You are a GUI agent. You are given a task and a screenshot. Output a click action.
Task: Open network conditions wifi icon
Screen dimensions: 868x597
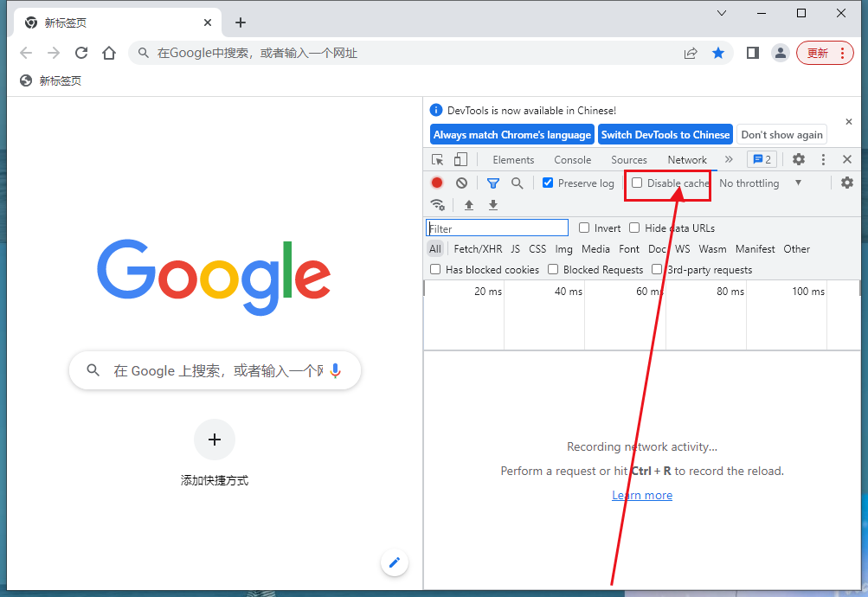pyautogui.click(x=438, y=205)
